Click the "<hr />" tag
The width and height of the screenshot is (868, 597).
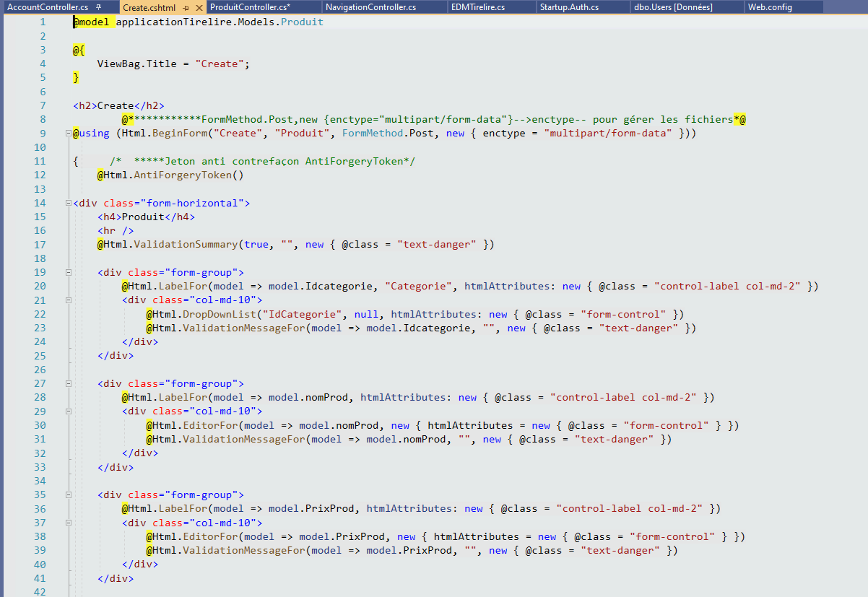pos(116,230)
